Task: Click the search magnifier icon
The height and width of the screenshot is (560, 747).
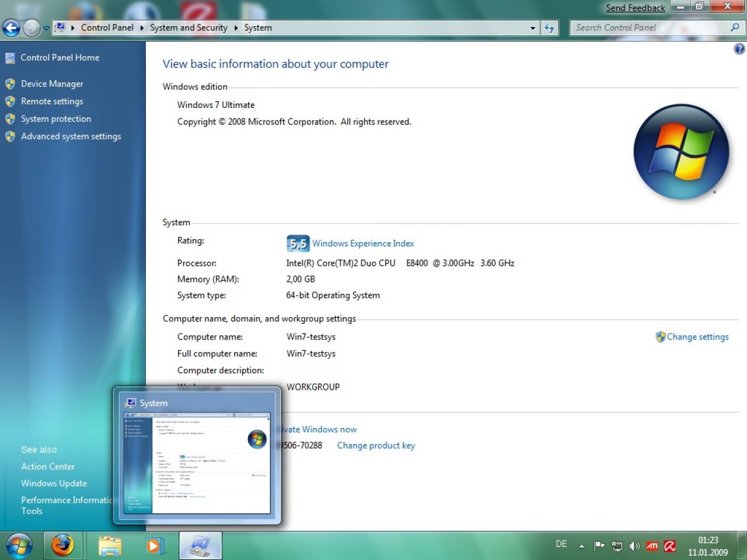Action: [735, 27]
